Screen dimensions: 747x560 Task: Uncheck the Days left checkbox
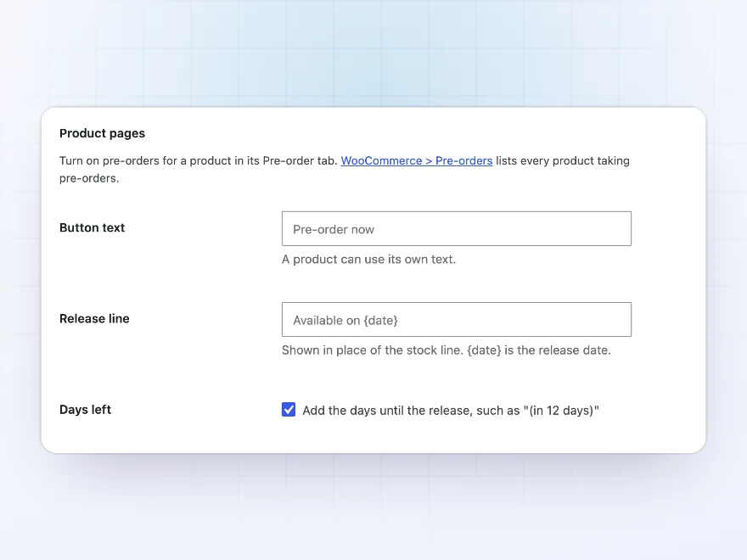(x=289, y=410)
